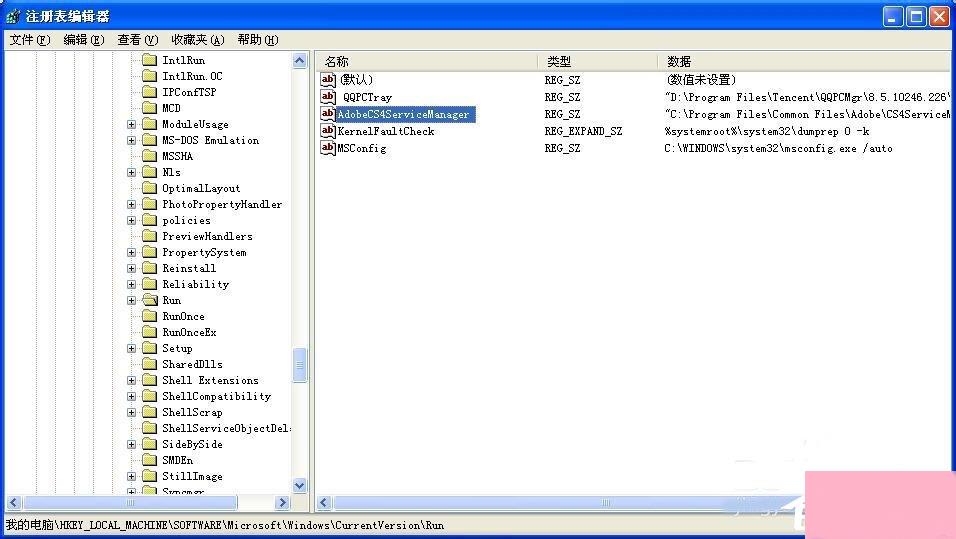Expand the Setup key
956x539 pixels.
[131, 348]
